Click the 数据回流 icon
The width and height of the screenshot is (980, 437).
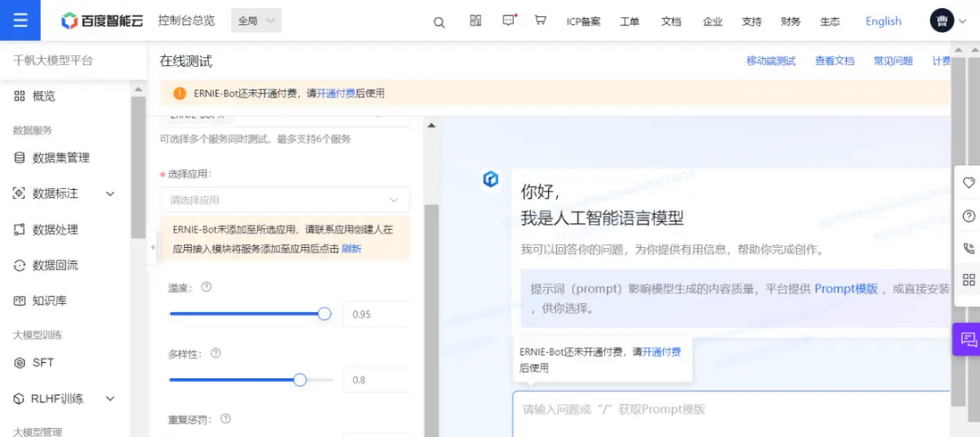[x=20, y=266]
